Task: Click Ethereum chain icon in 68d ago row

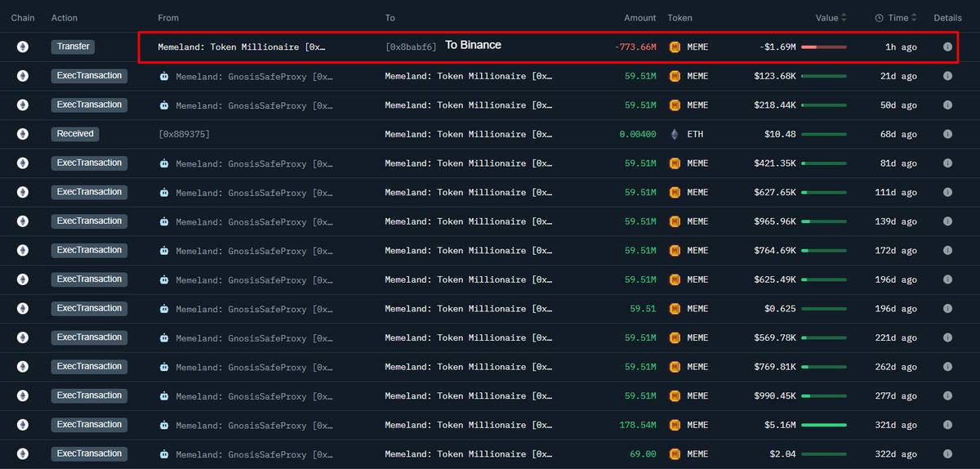Action: [23, 134]
